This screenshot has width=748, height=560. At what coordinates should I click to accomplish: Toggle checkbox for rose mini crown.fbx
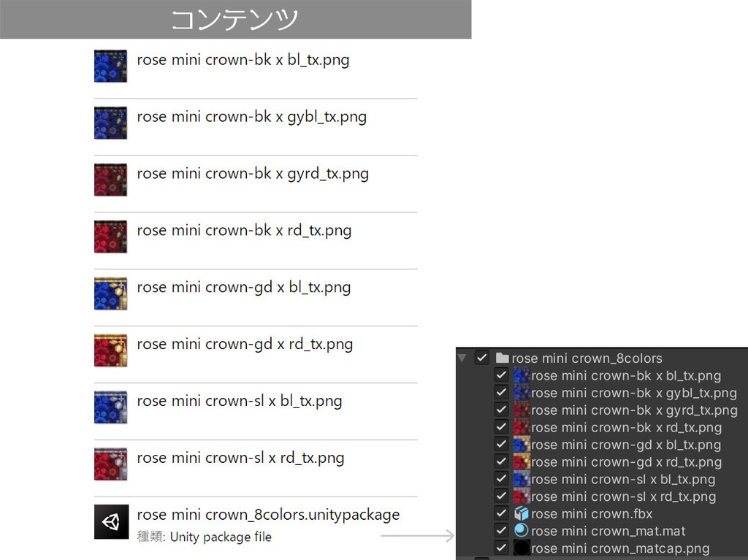[501, 514]
